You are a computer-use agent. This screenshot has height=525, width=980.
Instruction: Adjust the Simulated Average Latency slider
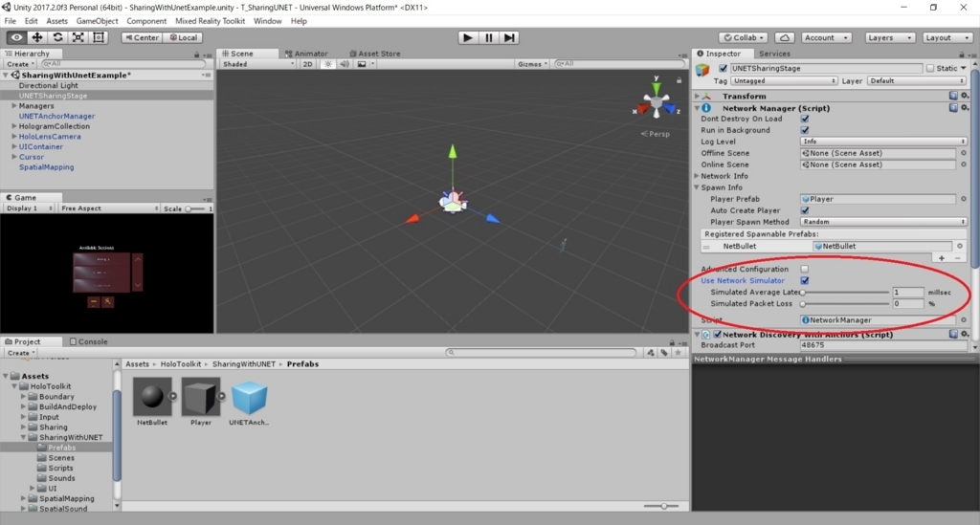coord(845,293)
